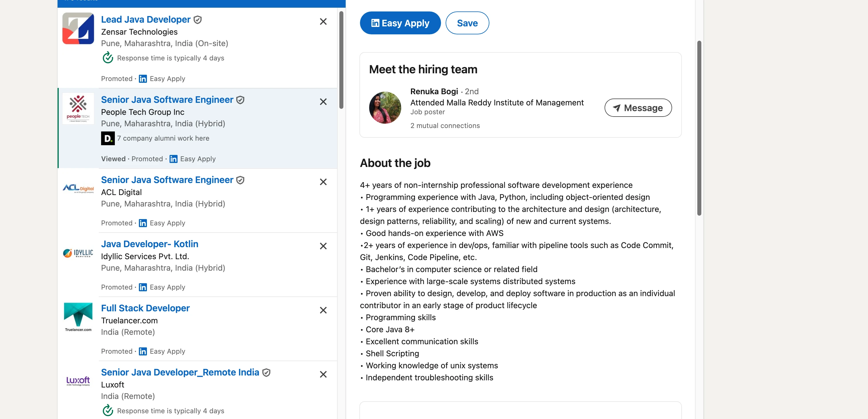Click response time icon on Luxoft card
Image resolution: width=868 pixels, height=419 pixels.
(x=108, y=411)
